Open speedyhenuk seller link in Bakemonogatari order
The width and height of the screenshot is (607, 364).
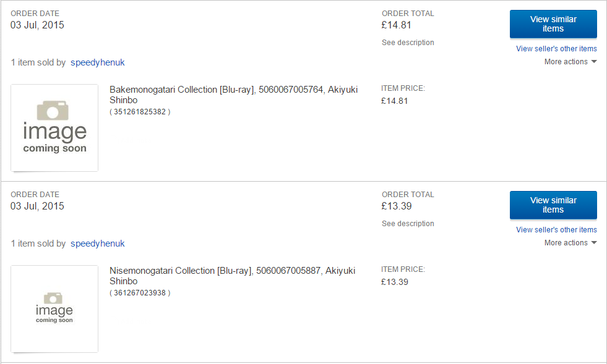(x=98, y=62)
